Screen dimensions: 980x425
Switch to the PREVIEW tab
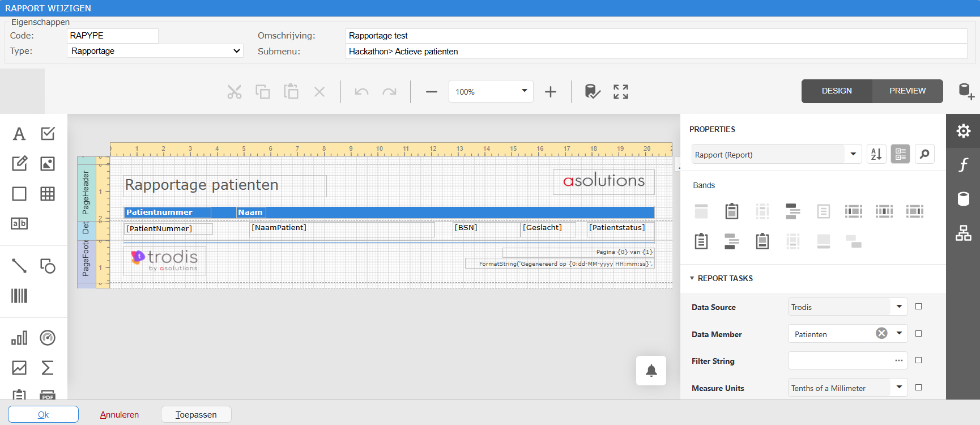point(907,91)
